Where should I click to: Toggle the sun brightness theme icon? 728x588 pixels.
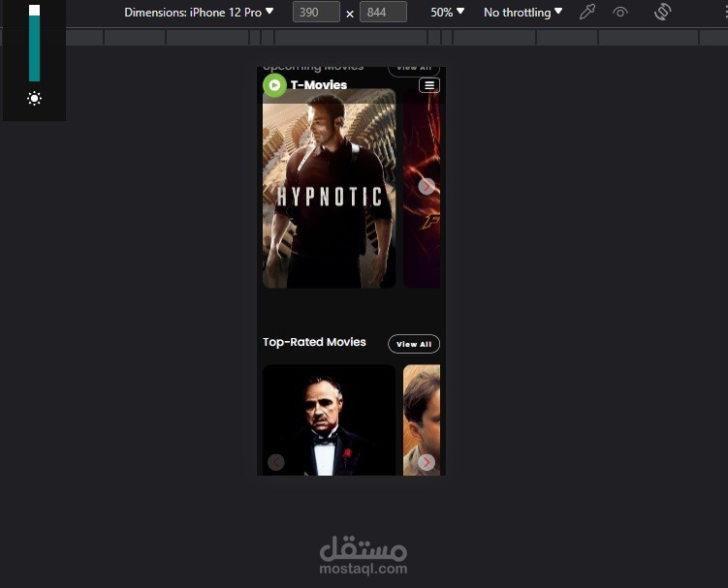coord(34,99)
